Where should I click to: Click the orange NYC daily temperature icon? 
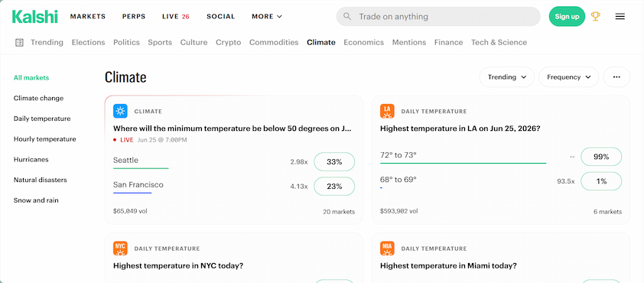click(120, 248)
